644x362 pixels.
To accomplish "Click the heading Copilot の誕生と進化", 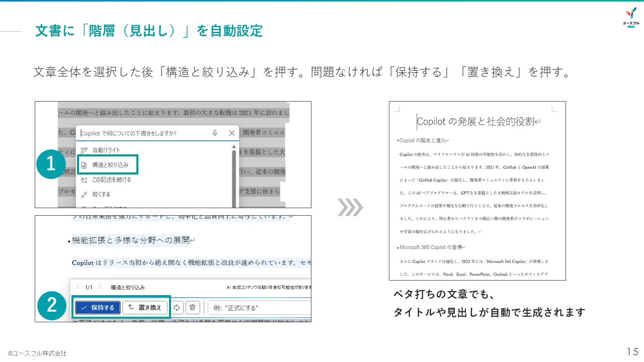I will 422,141.
